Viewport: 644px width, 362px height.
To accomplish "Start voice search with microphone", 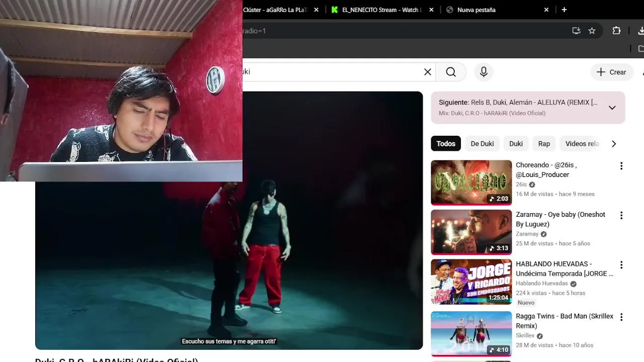I will (484, 72).
